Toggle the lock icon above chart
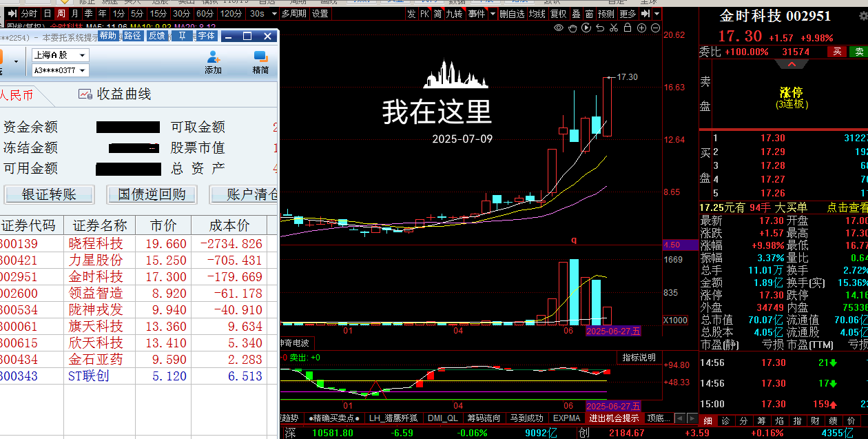The width and height of the screenshot is (868, 439). (628, 28)
